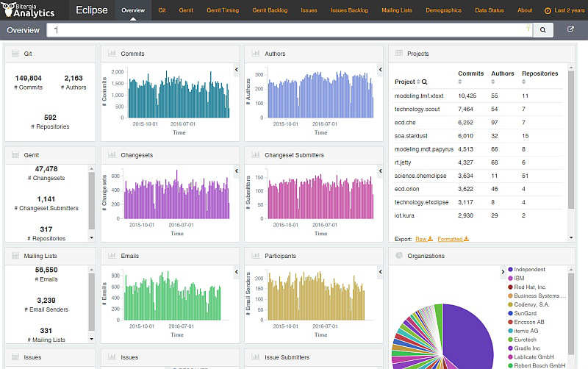The image size is (588, 369).
Task: Click the Organizations pie chart icon
Action: tap(399, 255)
